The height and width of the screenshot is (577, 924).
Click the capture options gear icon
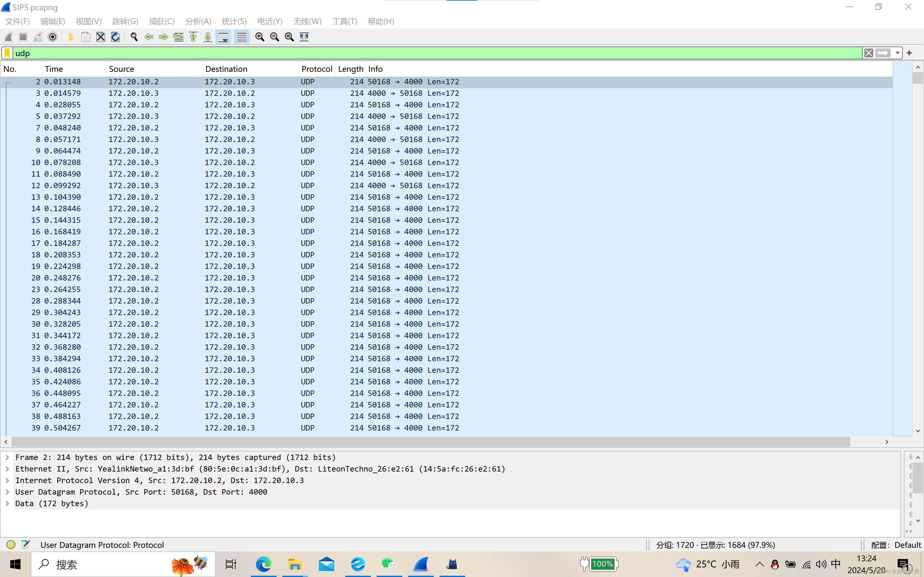tap(53, 37)
